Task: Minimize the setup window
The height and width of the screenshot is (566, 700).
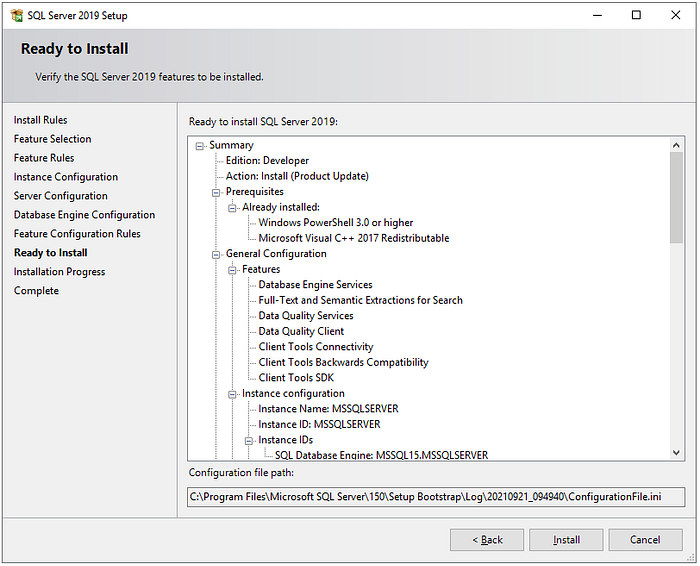Action: point(597,15)
